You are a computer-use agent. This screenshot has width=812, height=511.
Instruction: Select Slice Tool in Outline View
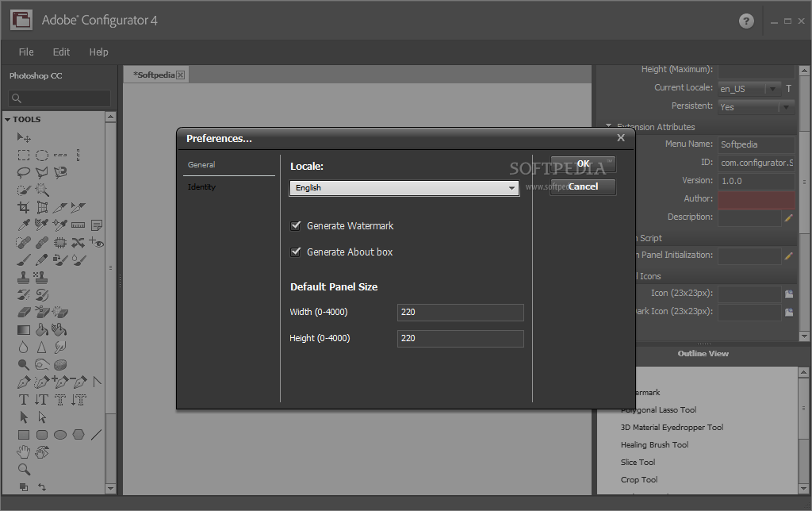pos(638,463)
